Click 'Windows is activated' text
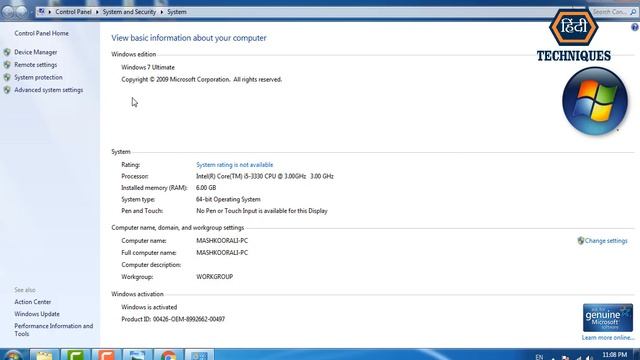 tap(149, 307)
